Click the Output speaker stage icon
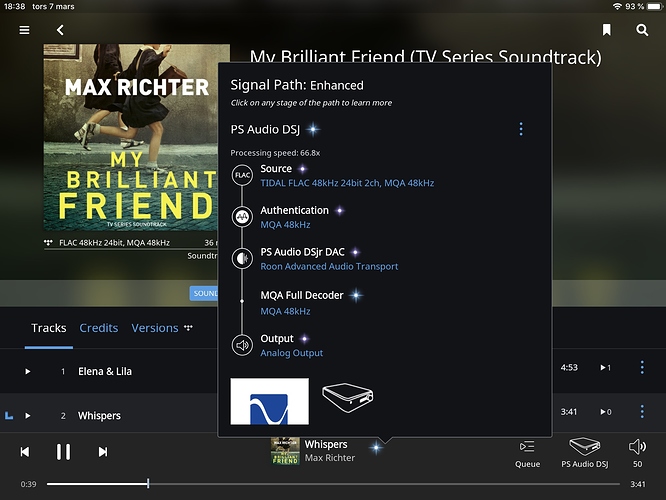The width and height of the screenshot is (666, 500). pos(242,345)
